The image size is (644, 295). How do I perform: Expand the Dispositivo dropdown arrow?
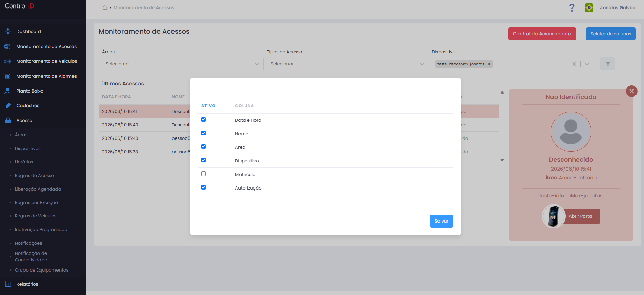pyautogui.click(x=587, y=64)
